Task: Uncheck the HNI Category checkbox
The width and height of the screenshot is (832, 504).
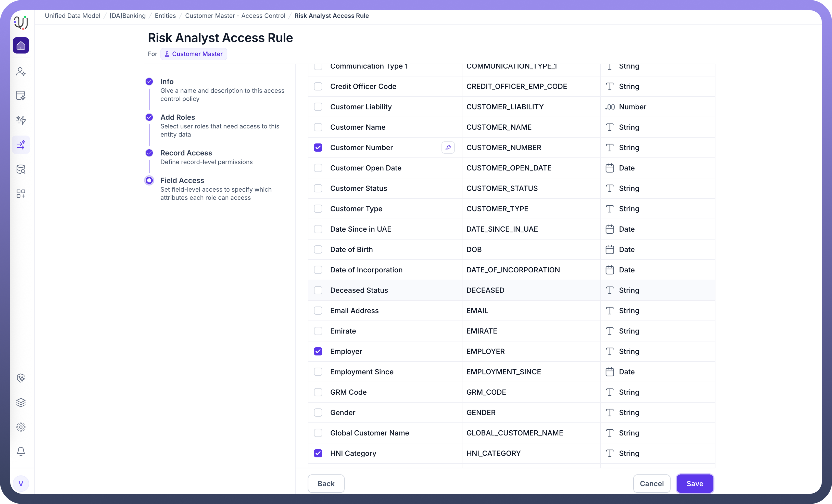Action: click(318, 453)
